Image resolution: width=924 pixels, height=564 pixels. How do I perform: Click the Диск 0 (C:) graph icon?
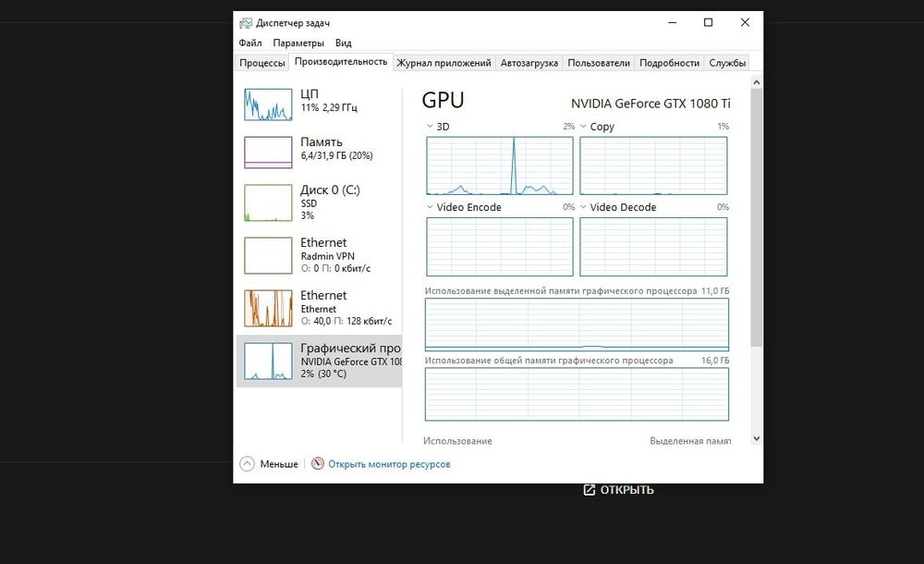pyautogui.click(x=268, y=202)
